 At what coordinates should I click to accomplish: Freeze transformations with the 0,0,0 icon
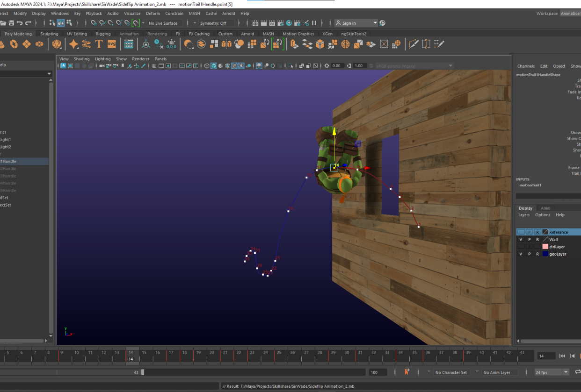[x=171, y=44]
